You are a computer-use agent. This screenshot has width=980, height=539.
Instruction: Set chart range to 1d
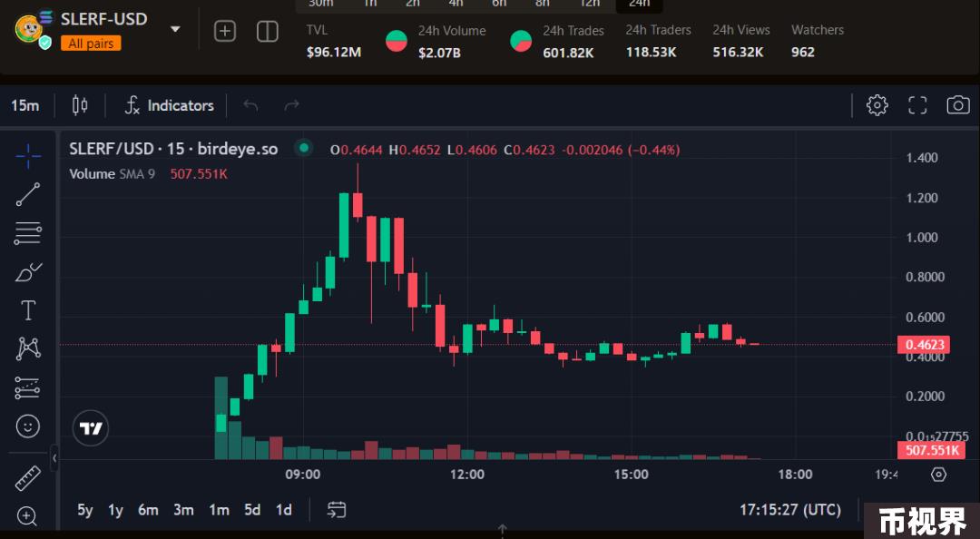pos(284,510)
